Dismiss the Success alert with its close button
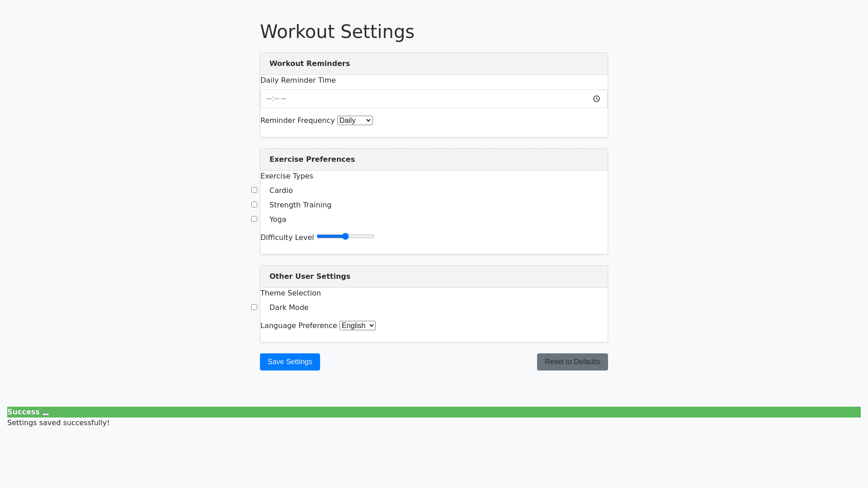 click(46, 414)
